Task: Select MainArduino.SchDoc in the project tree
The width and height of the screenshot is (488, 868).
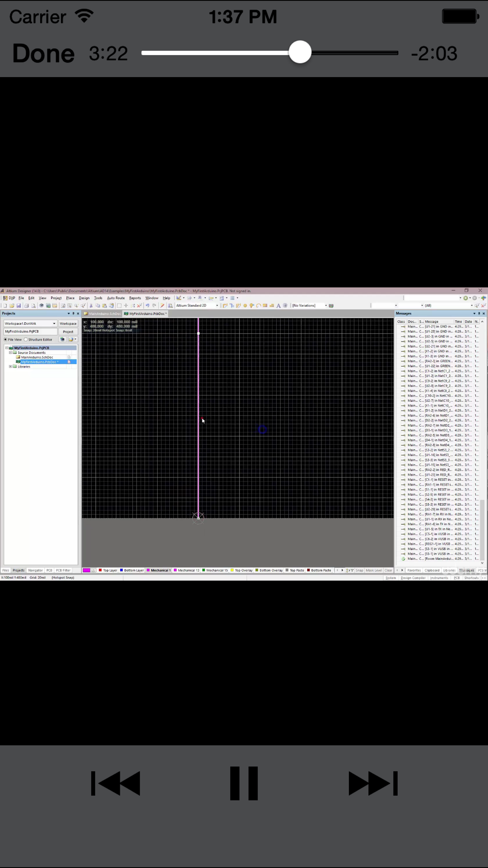Action: (37, 357)
